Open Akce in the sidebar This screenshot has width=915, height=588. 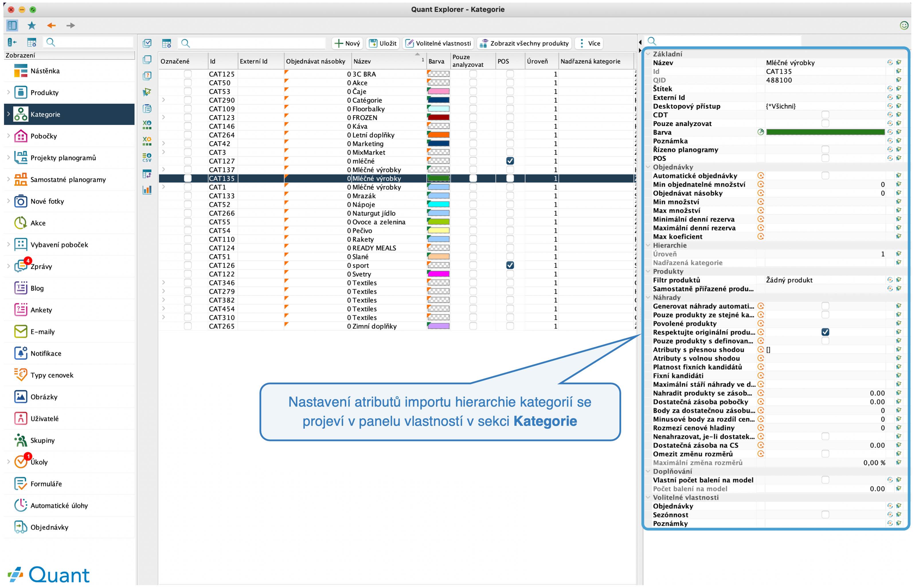click(x=69, y=223)
